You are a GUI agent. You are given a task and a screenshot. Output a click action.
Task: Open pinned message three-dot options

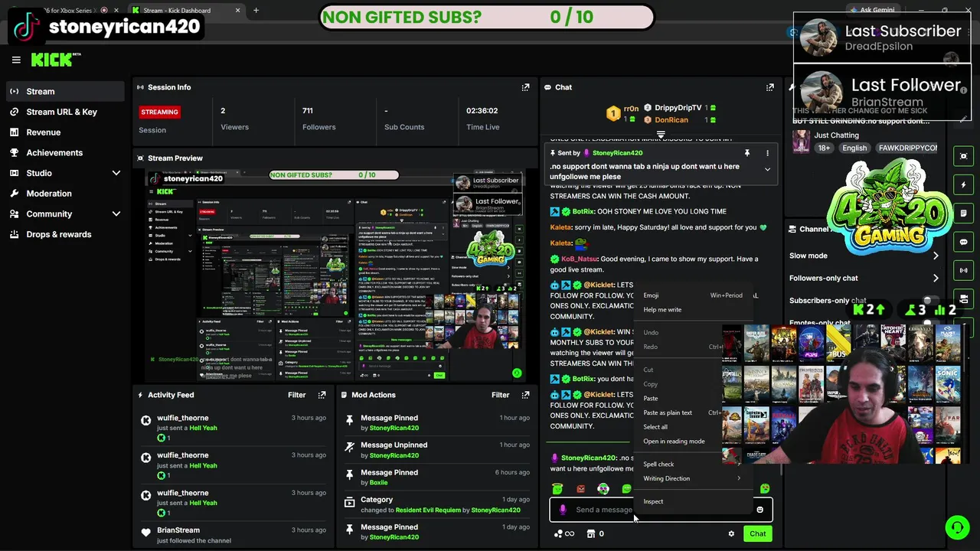pyautogui.click(x=767, y=153)
